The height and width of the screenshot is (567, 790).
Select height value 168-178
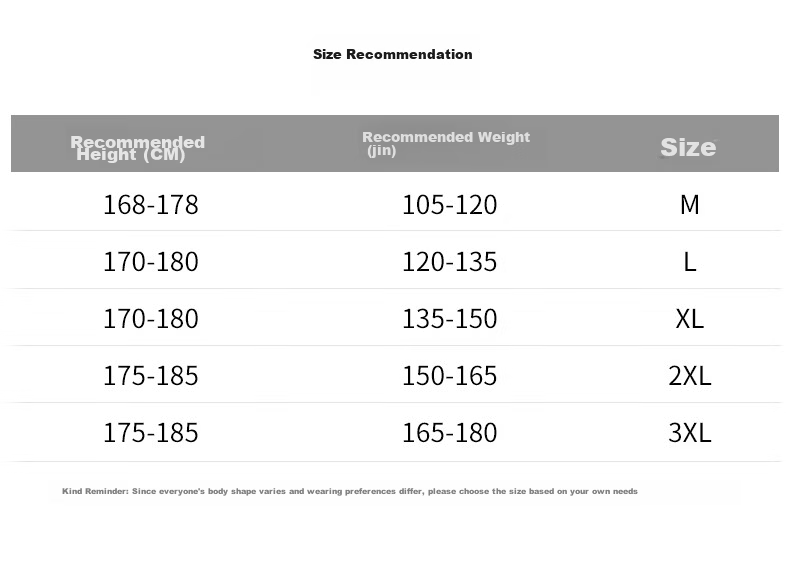pos(151,205)
